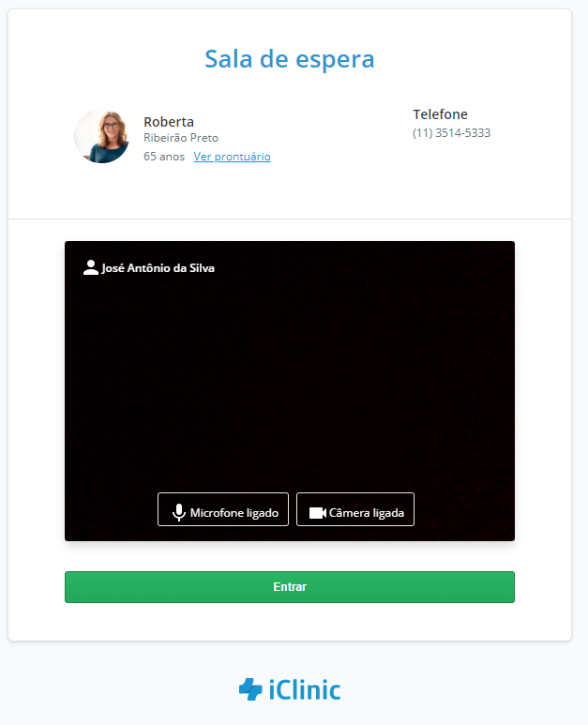
Task: Click the microphone icon
Action: point(178,512)
